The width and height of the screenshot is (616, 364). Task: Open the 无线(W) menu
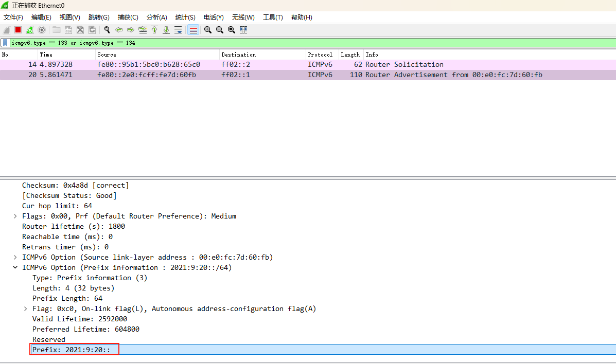[243, 17]
